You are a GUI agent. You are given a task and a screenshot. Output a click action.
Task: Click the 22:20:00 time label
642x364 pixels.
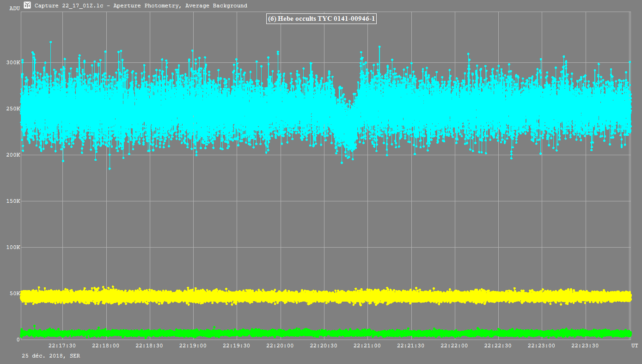click(x=280, y=346)
